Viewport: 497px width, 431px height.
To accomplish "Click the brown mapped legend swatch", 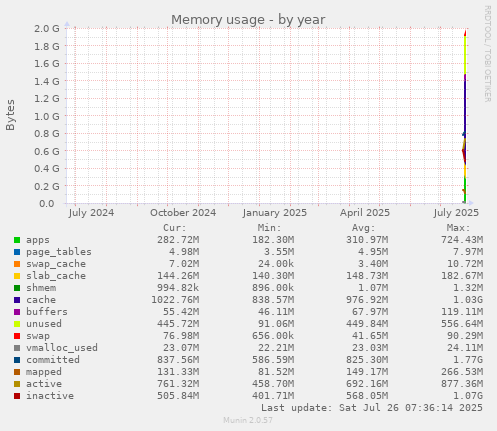I will [17, 372].
